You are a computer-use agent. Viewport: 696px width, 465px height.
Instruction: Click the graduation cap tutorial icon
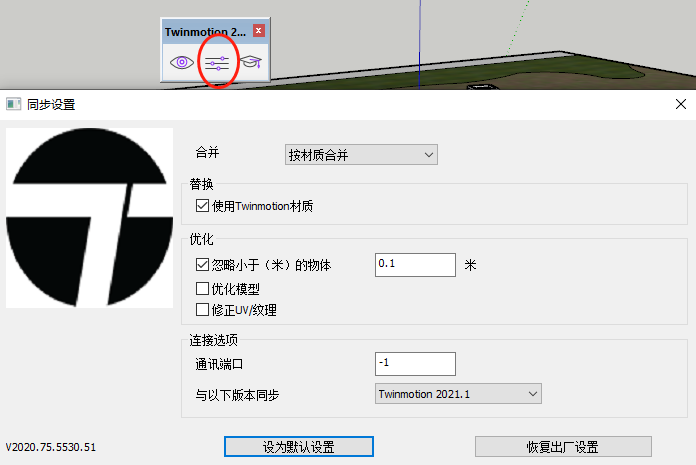coord(251,62)
